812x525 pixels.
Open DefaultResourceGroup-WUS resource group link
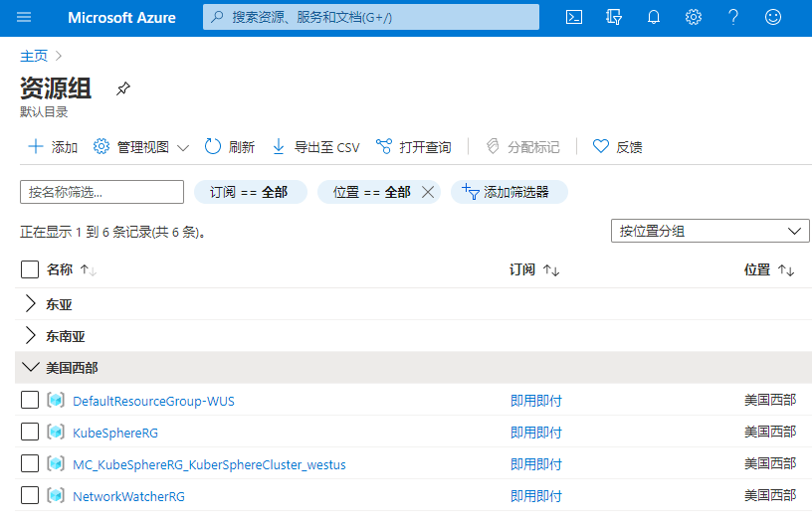(x=153, y=401)
